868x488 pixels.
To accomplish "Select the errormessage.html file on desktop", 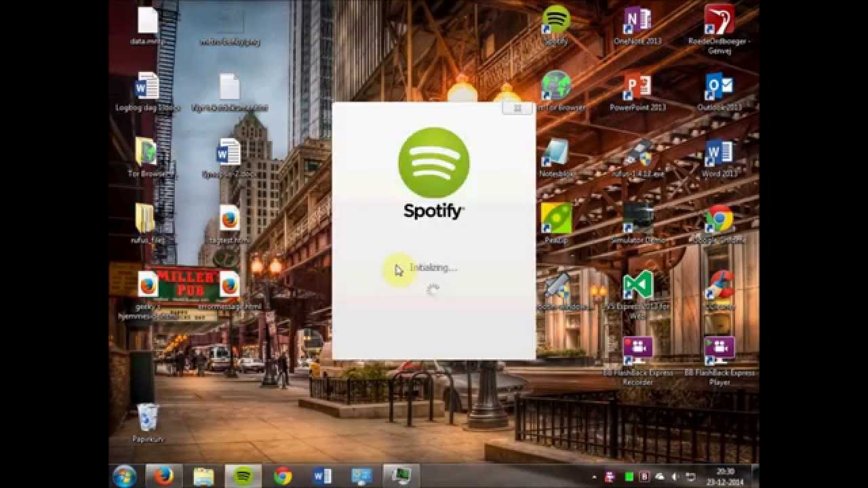I will (229, 290).
